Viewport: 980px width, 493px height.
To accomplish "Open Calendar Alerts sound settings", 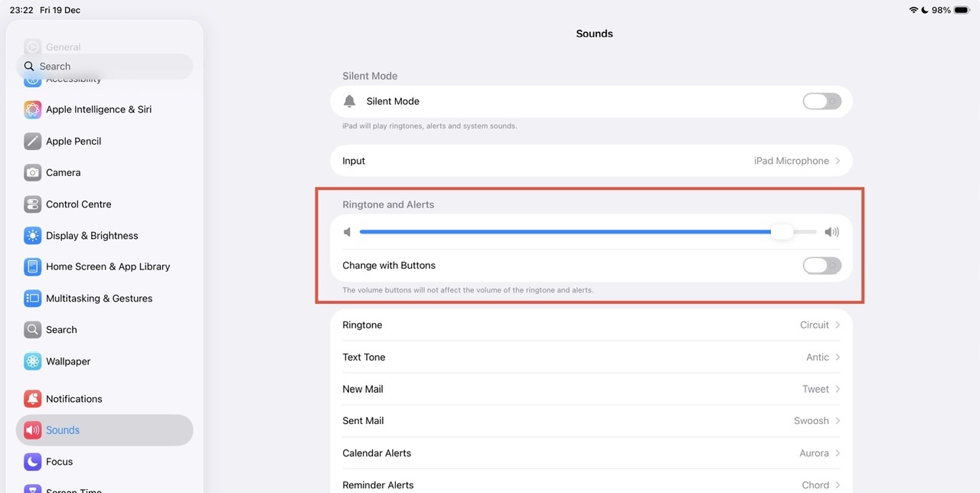I will (x=590, y=453).
